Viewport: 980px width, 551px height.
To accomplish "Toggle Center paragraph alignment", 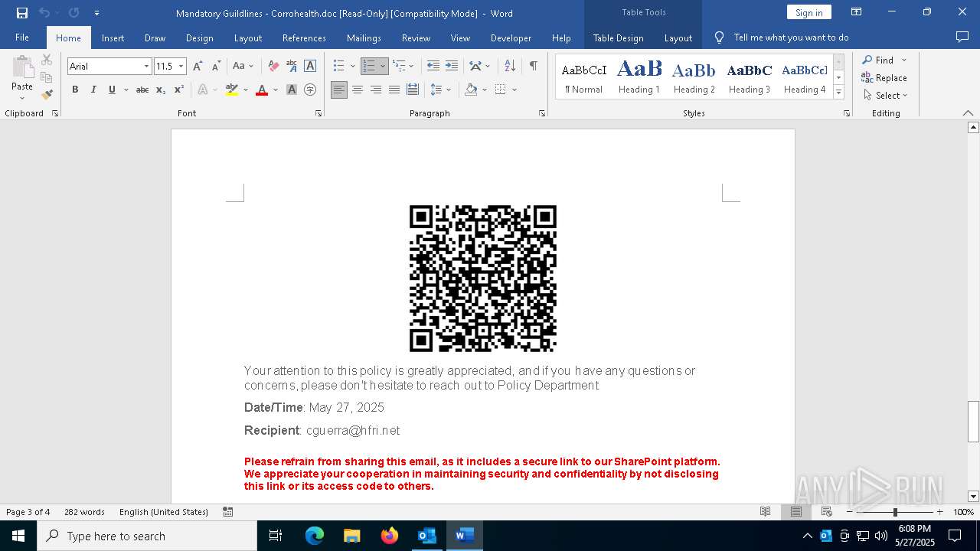I will (358, 90).
